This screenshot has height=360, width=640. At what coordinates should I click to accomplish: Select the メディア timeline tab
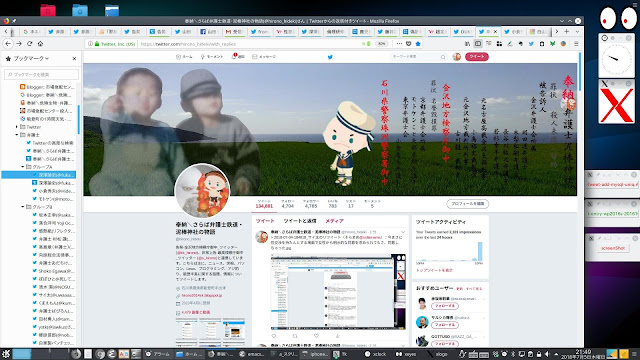334,221
